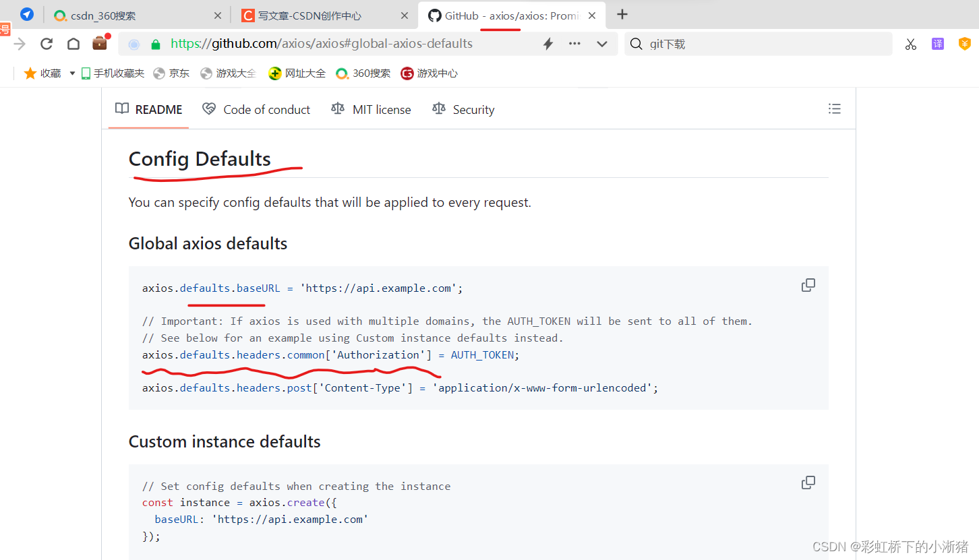This screenshot has height=560, width=979.
Task: Open the MIT license tab
Action: coord(372,109)
